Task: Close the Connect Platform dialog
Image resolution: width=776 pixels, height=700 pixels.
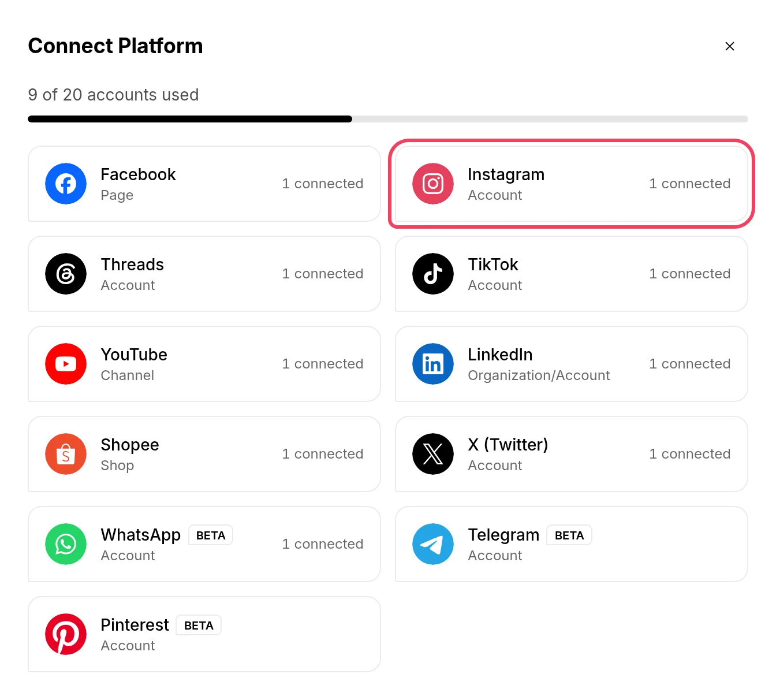Action: point(730,46)
